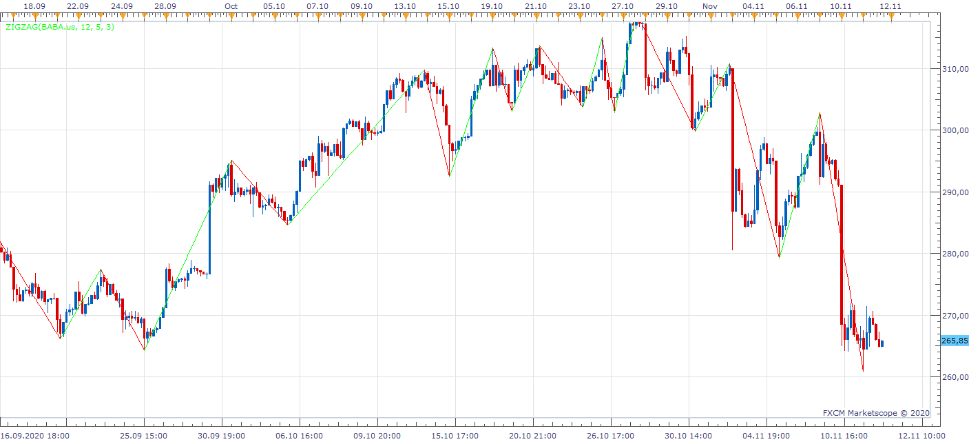Click the 06.11 date on top axis

796,6
